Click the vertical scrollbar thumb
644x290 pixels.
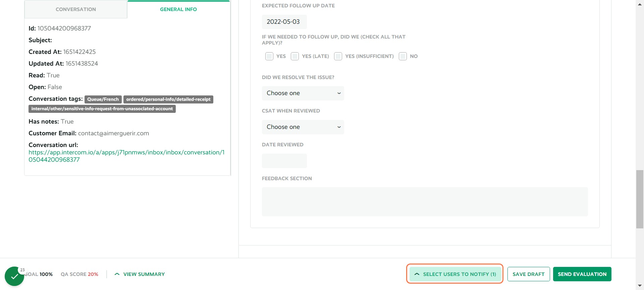[640, 199]
